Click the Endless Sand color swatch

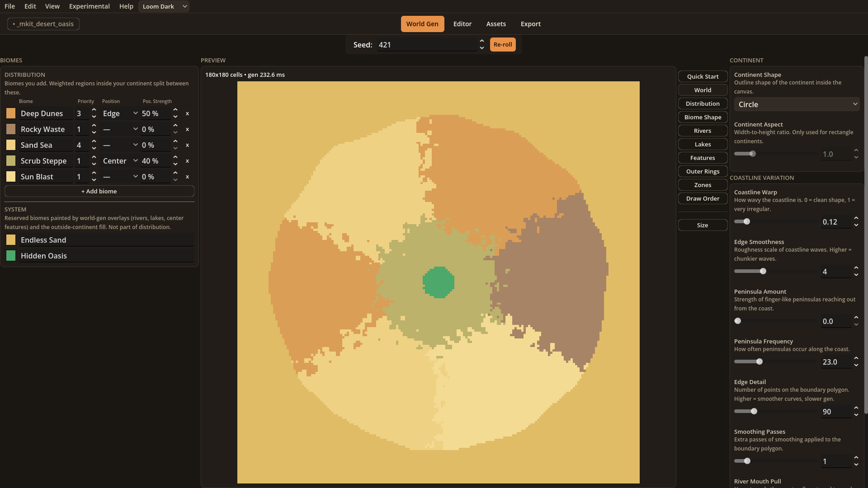tap(11, 240)
